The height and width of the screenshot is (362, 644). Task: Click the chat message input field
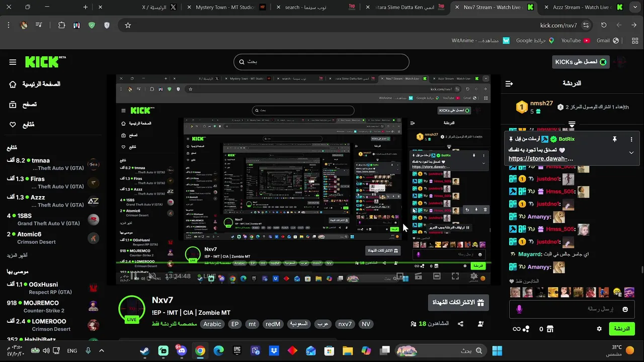click(572, 309)
